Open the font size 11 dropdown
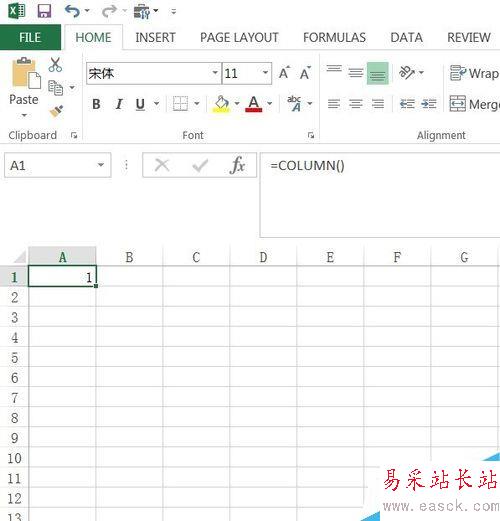Viewport: 500px width, 521px height. tap(265, 73)
